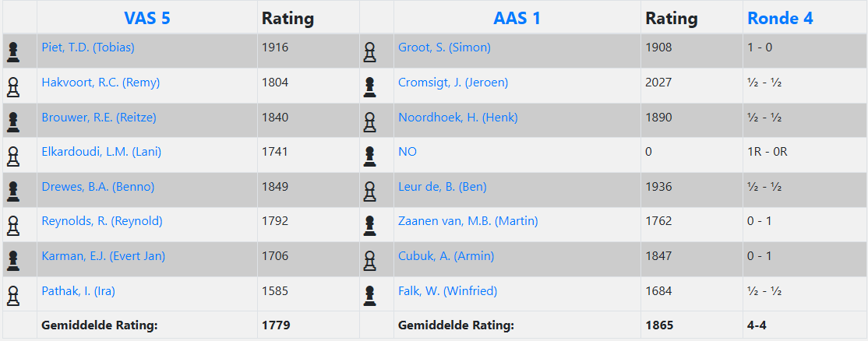The image size is (868, 341).
Task: Click white pawn icon beside Pathak, I.
Action: tap(12, 295)
